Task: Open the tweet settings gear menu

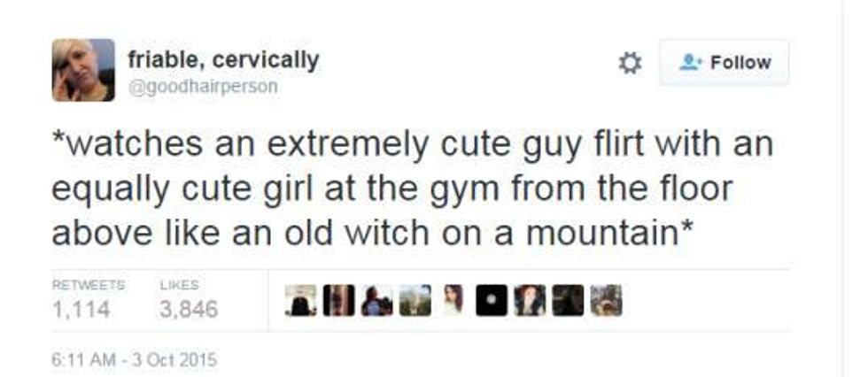Action: (630, 64)
